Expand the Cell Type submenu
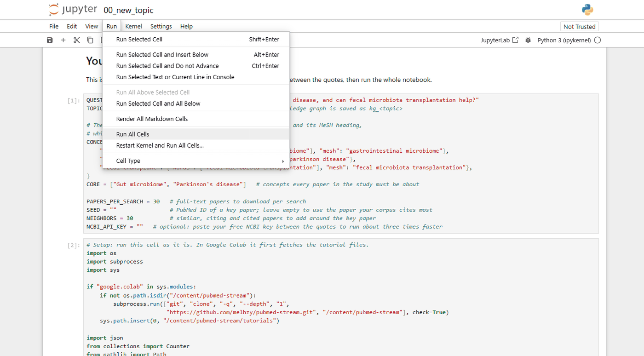Screen dimensions: 644x356 coord(196,161)
